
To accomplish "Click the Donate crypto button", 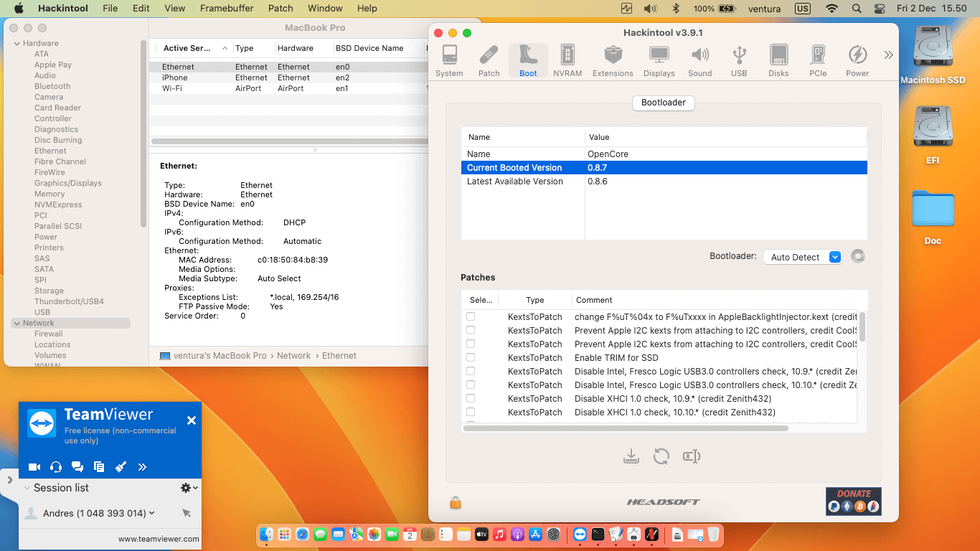I will [x=854, y=501].
